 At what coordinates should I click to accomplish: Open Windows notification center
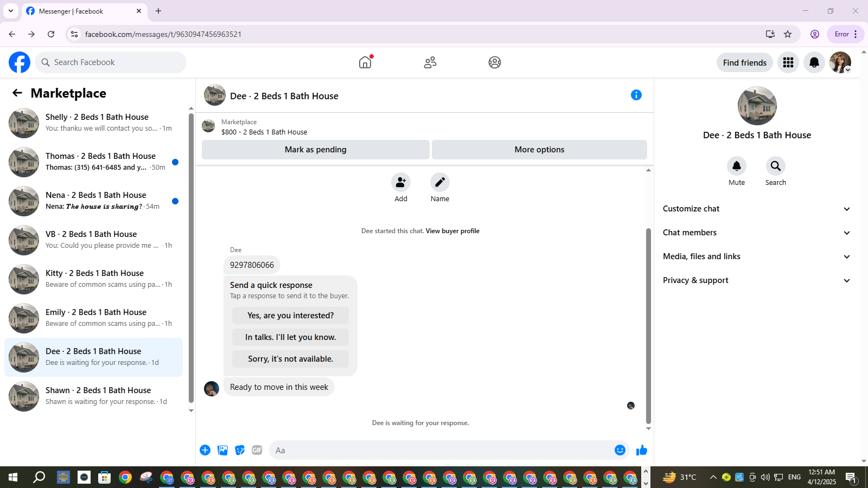[x=851, y=477]
